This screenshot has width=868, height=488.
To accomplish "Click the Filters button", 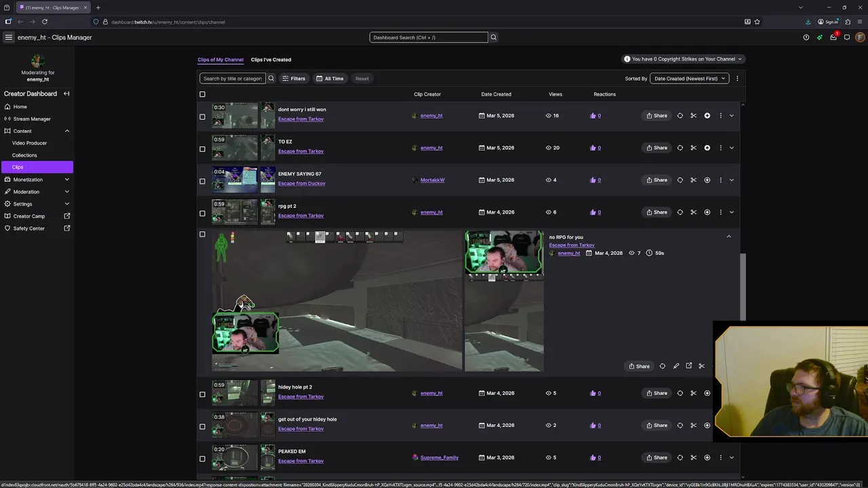I will 294,79.
